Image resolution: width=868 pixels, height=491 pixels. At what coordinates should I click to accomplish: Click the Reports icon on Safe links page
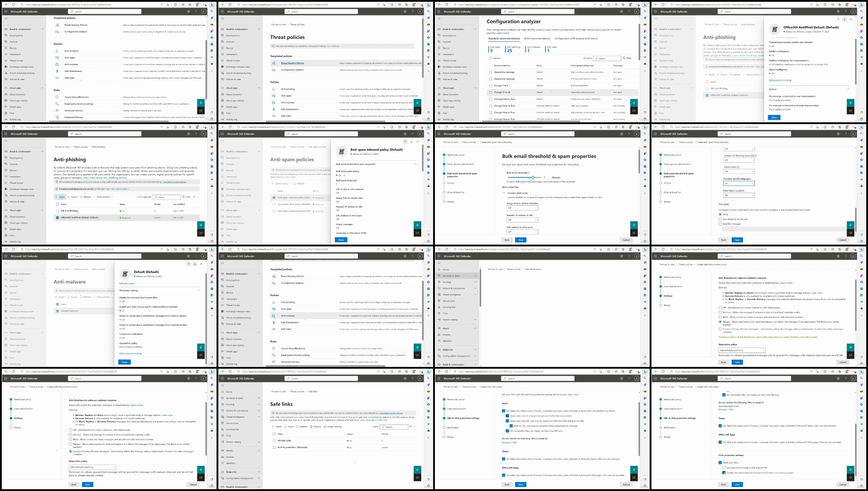(x=311, y=427)
